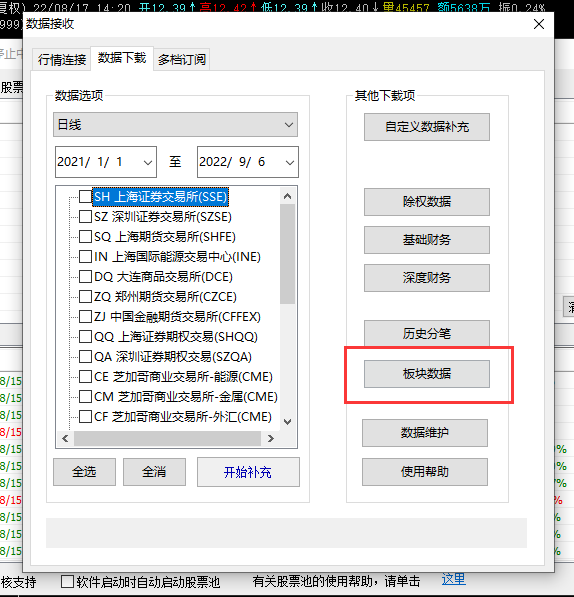Click the 全选 button

(84, 472)
